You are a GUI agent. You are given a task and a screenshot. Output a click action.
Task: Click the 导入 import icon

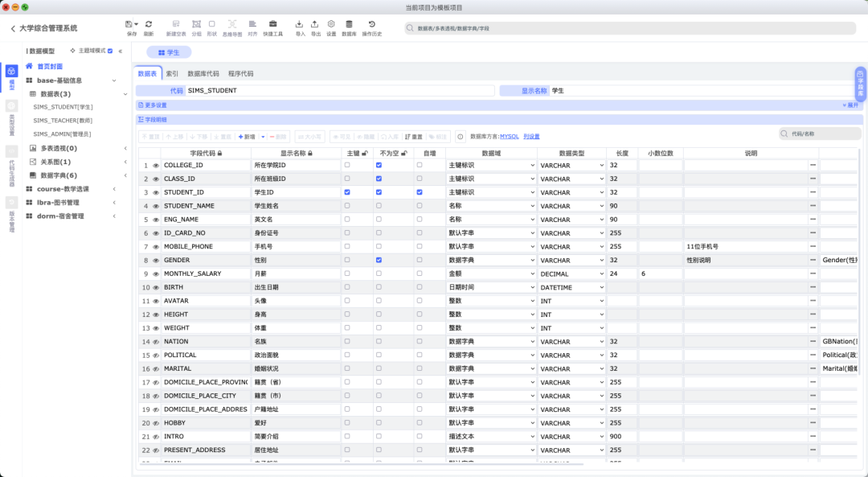[300, 24]
